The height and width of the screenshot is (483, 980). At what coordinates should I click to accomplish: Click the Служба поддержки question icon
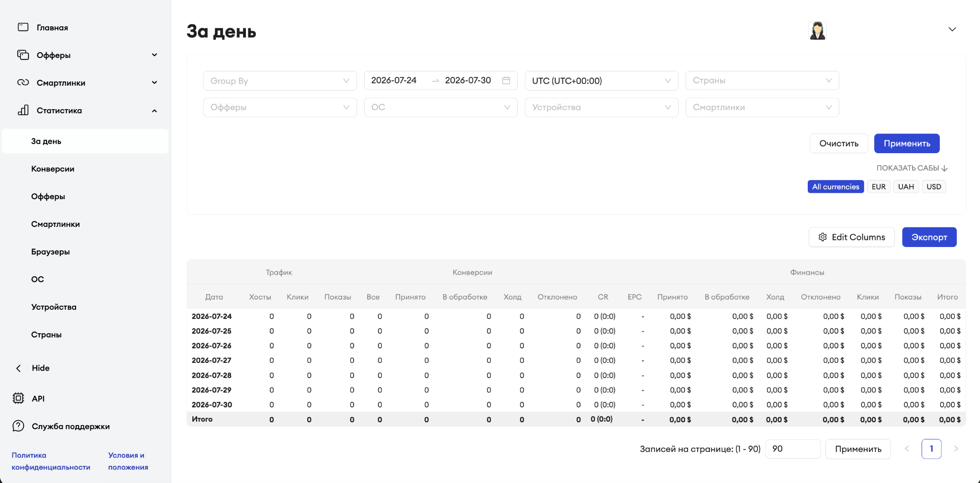pos(18,426)
